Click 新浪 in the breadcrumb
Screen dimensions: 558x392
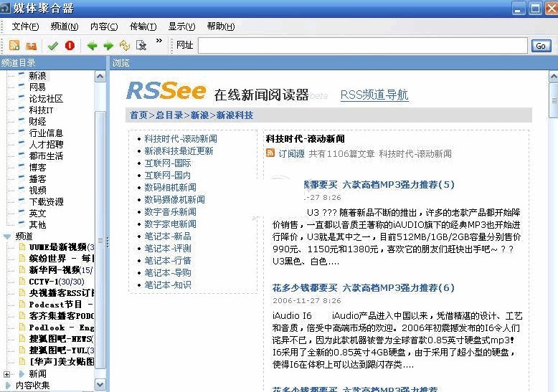pyautogui.click(x=199, y=115)
